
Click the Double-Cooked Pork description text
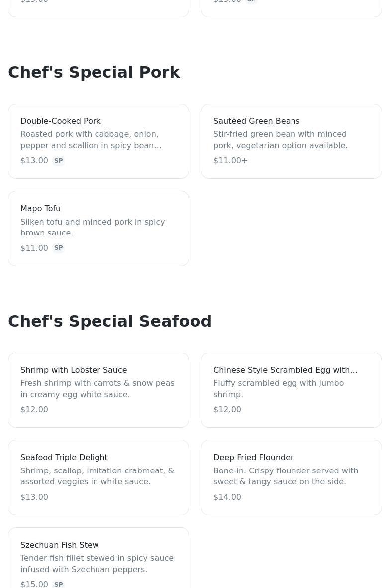[91, 140]
